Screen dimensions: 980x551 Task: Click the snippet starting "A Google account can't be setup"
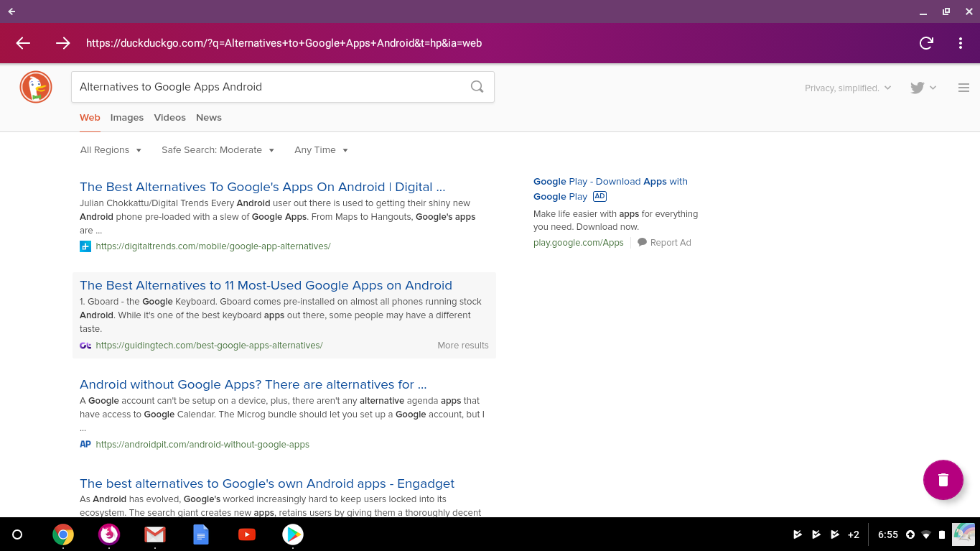point(282,415)
